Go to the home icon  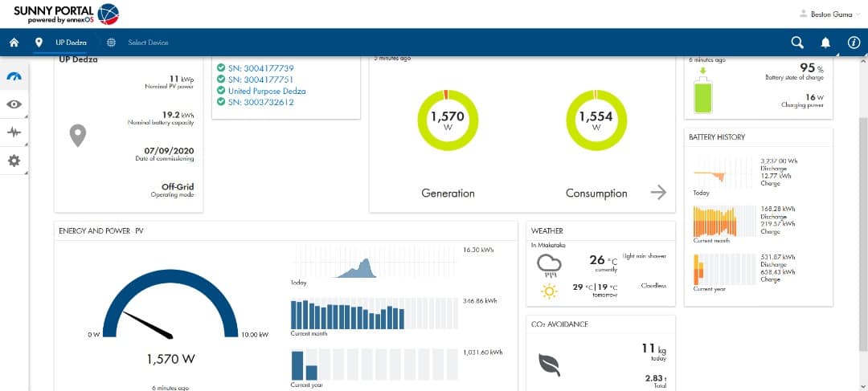[14, 43]
